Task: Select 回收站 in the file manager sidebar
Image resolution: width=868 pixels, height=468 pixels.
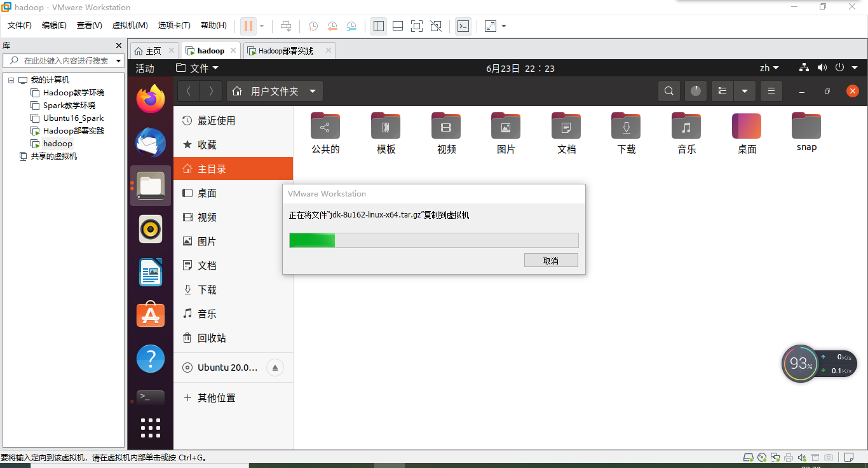Action: [233, 338]
